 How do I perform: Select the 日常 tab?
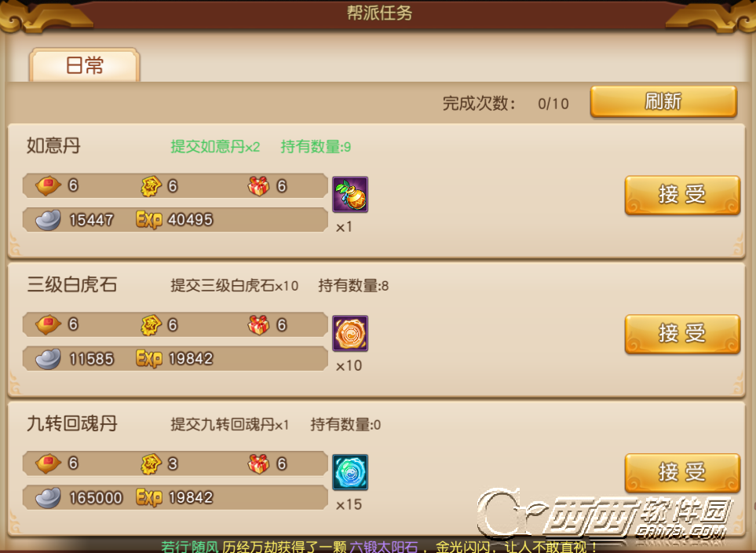point(84,65)
